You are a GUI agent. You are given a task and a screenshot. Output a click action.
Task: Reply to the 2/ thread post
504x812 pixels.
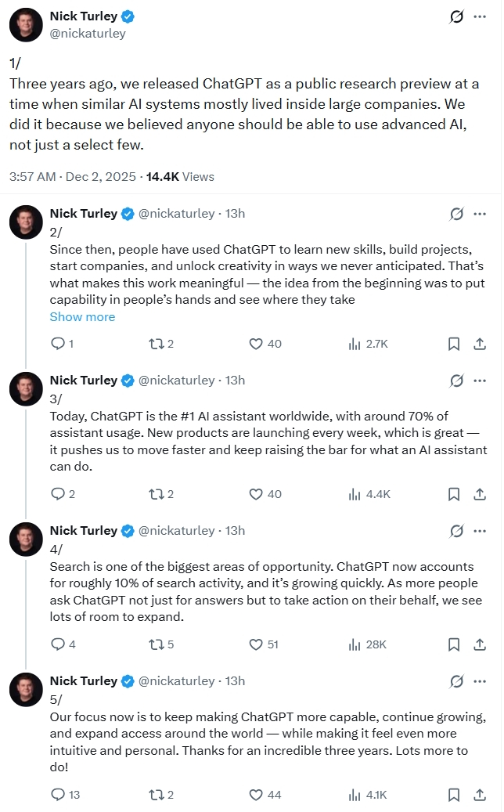click(x=57, y=344)
